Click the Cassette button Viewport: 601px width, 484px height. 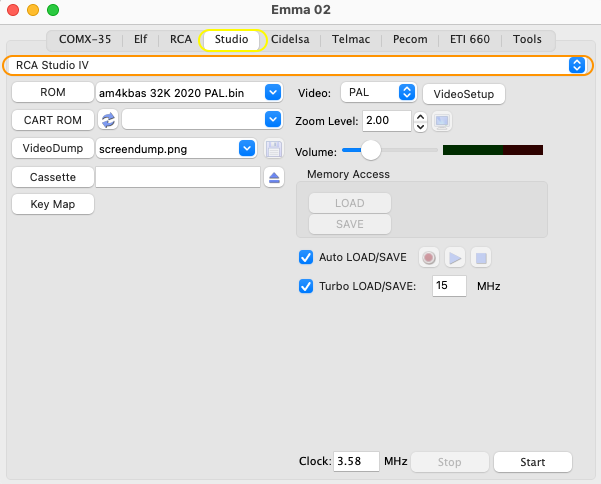click(53, 177)
